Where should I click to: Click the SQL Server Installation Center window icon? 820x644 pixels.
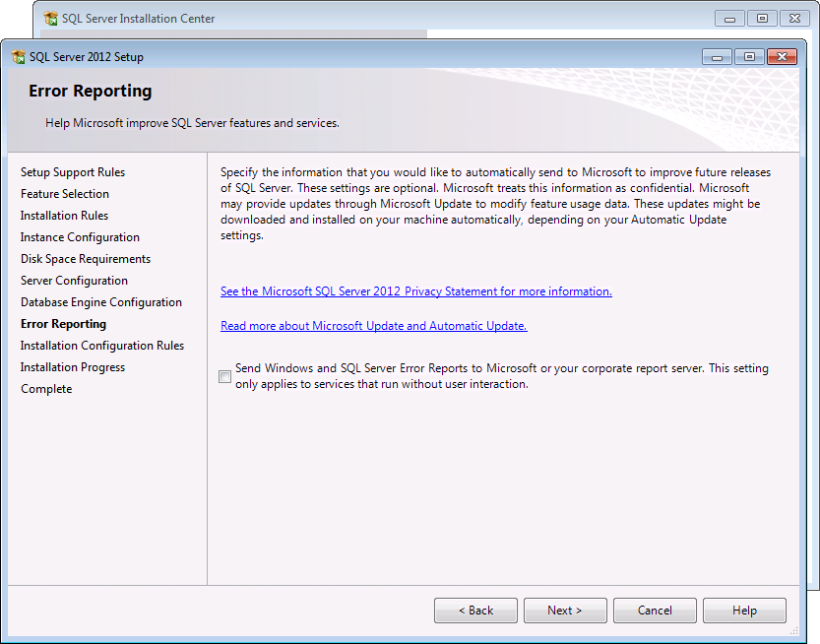click(x=51, y=19)
